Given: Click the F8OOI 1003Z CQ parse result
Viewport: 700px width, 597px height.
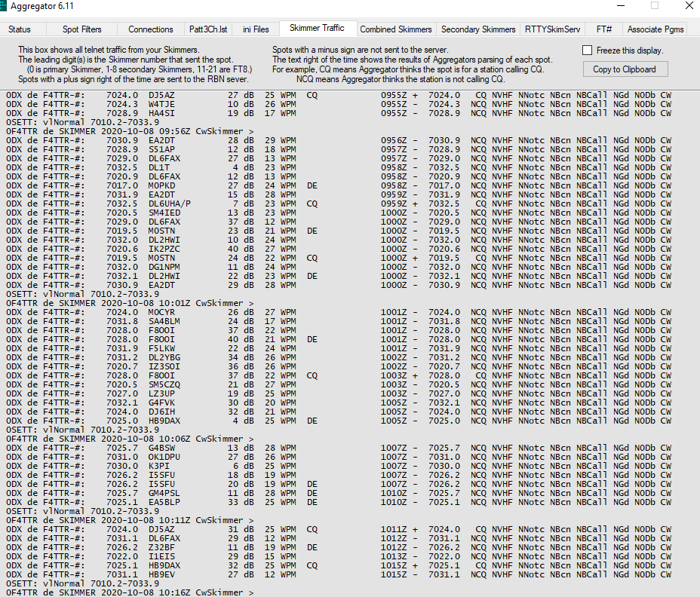Looking at the screenshot, I should pyautogui.click(x=526, y=375).
